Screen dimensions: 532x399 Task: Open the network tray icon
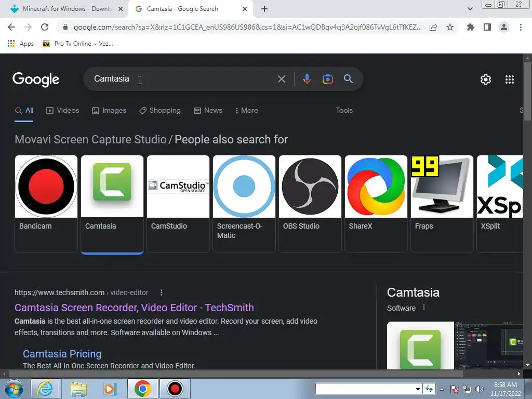(x=467, y=390)
